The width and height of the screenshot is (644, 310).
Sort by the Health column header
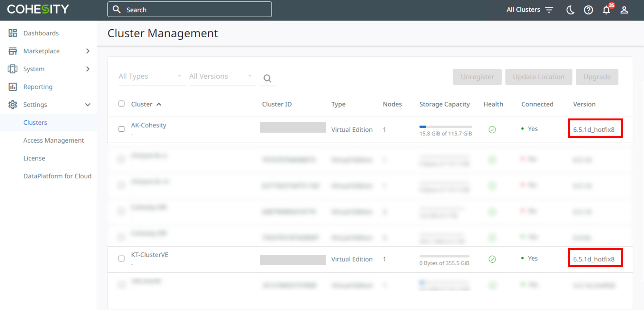tap(493, 104)
